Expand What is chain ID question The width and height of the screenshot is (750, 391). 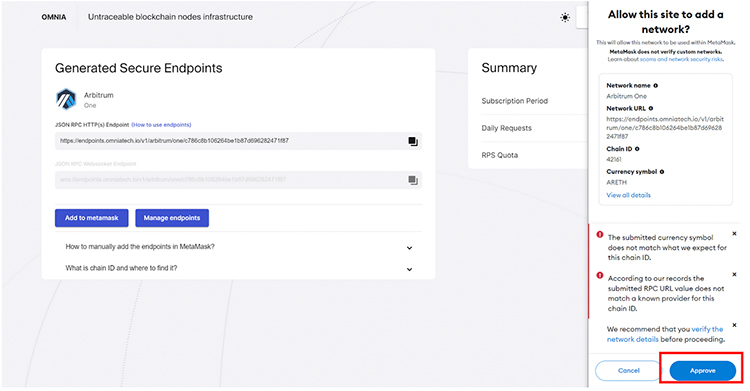tap(238, 268)
